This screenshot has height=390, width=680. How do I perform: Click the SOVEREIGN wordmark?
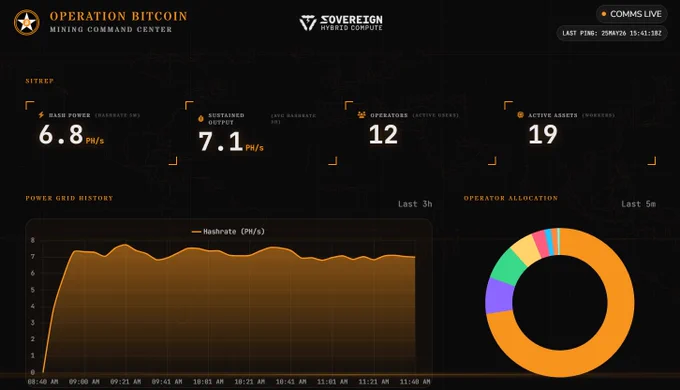tap(351, 20)
